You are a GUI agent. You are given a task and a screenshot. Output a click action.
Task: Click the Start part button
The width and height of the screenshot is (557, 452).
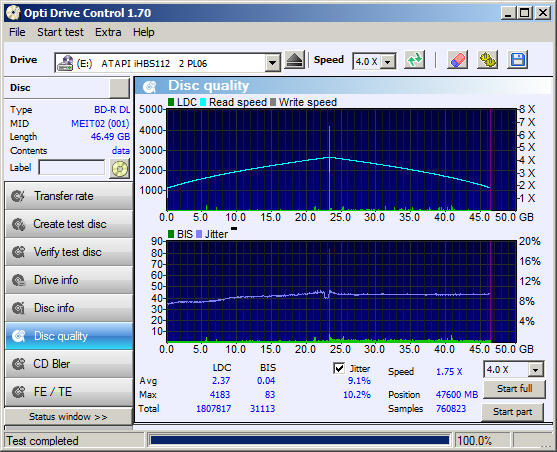point(513,412)
